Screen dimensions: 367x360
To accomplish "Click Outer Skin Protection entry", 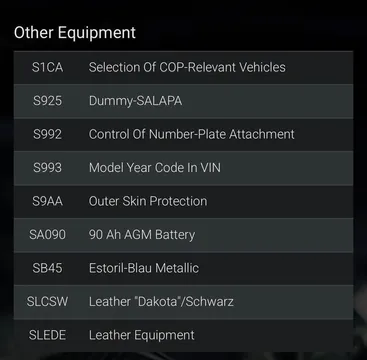I will click(148, 201).
